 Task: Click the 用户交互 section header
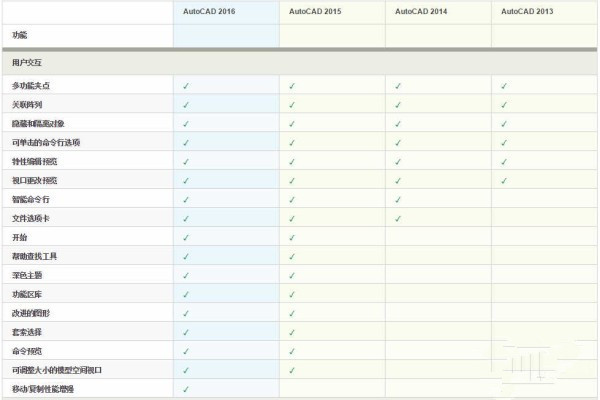tap(28, 61)
